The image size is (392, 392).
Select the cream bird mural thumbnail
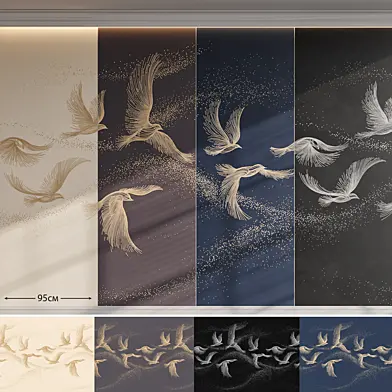(x=46, y=354)
